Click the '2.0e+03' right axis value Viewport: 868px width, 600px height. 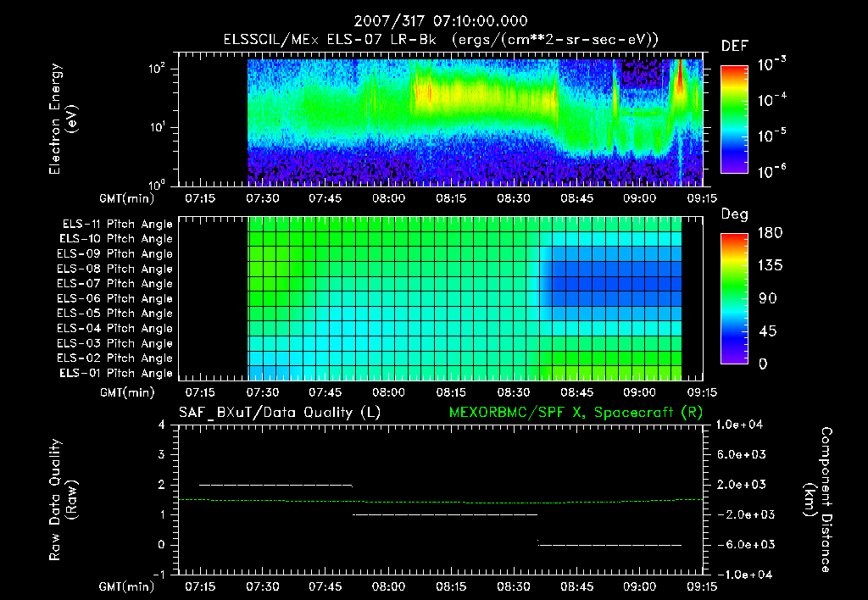742,485
